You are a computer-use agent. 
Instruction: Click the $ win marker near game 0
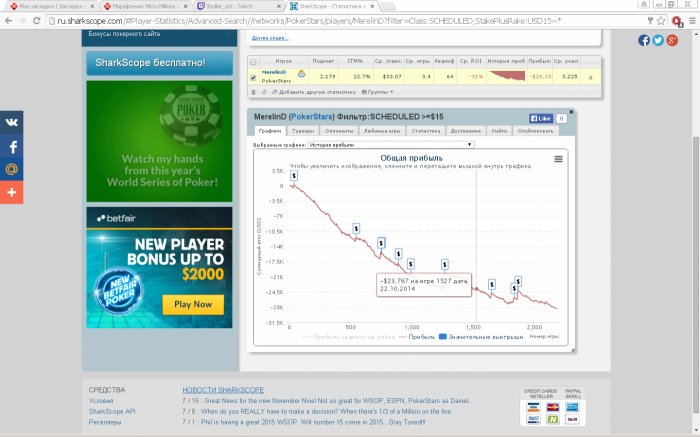294,176
